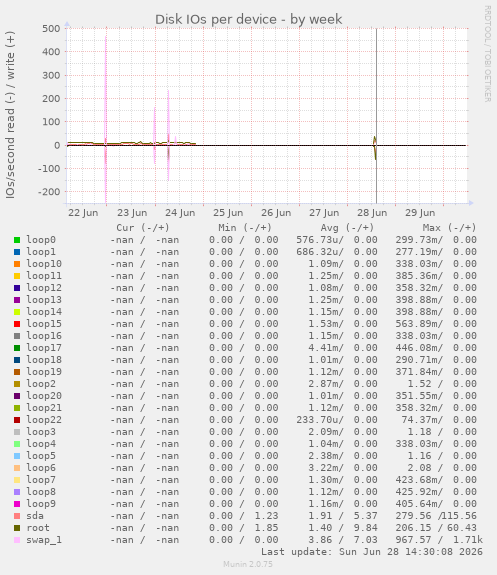The height and width of the screenshot is (575, 497).
Task: Click the 'Min (-/+)' column header
Action: click(x=245, y=228)
